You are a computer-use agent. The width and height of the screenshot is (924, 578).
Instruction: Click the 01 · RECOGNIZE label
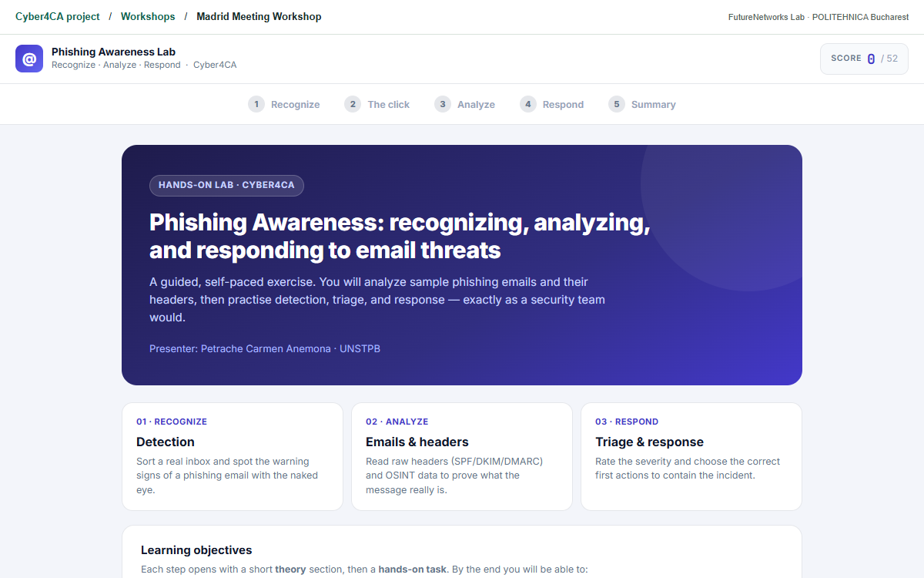click(x=172, y=422)
